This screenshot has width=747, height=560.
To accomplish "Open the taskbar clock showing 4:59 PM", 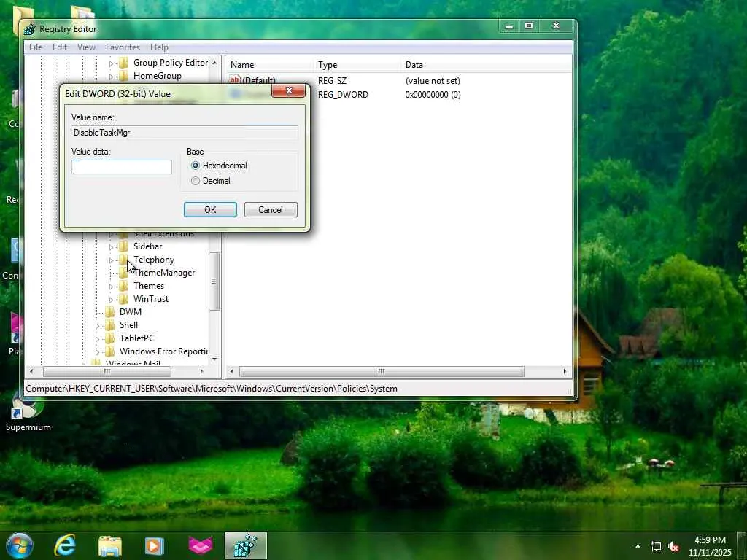I will click(x=710, y=546).
